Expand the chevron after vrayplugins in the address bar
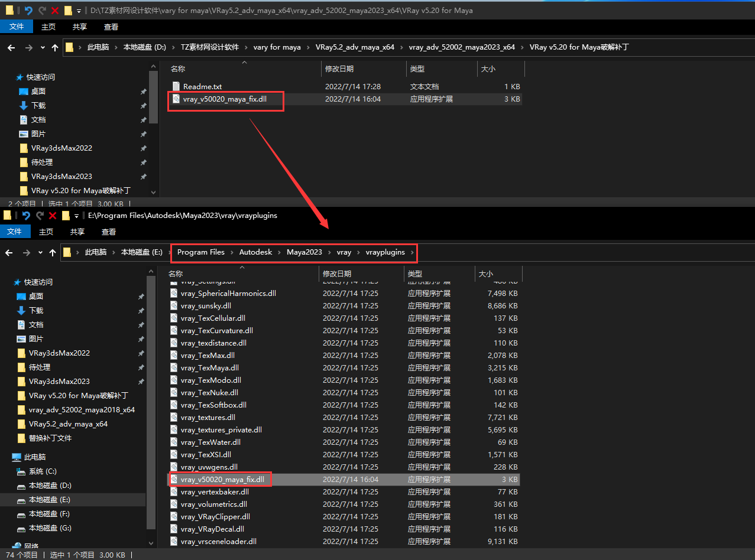 tap(412, 252)
